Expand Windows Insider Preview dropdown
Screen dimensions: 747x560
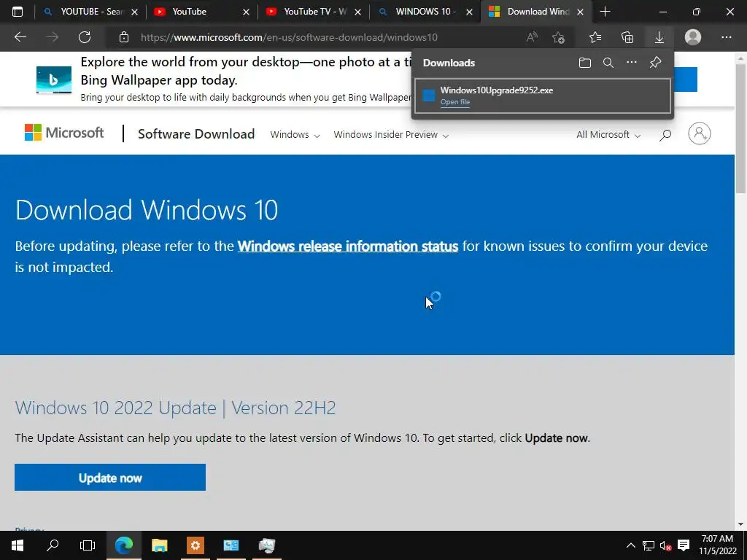coord(391,135)
